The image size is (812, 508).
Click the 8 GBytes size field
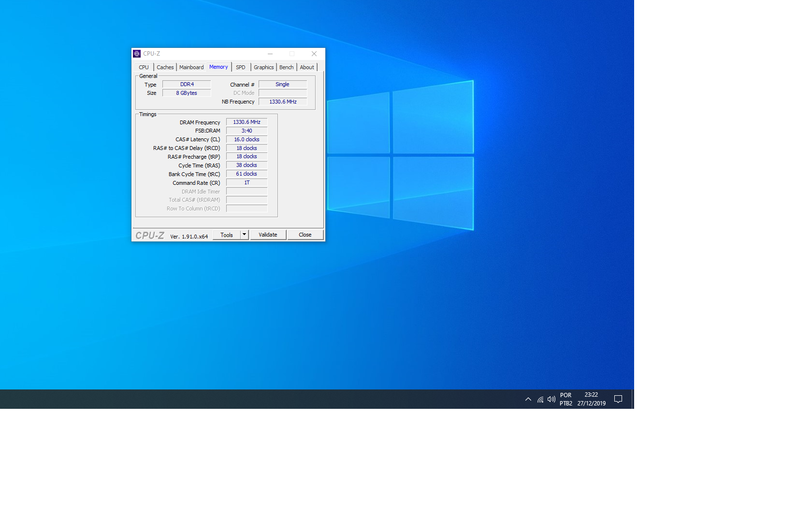point(187,93)
